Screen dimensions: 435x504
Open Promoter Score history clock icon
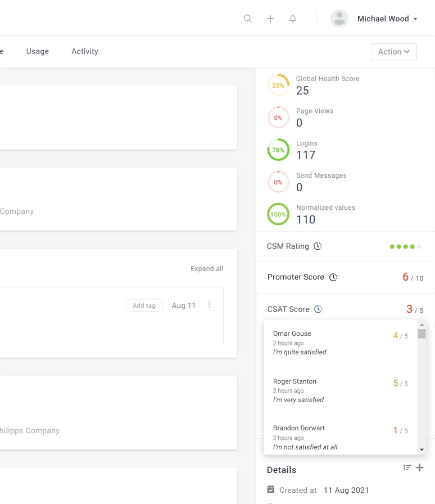click(x=333, y=277)
